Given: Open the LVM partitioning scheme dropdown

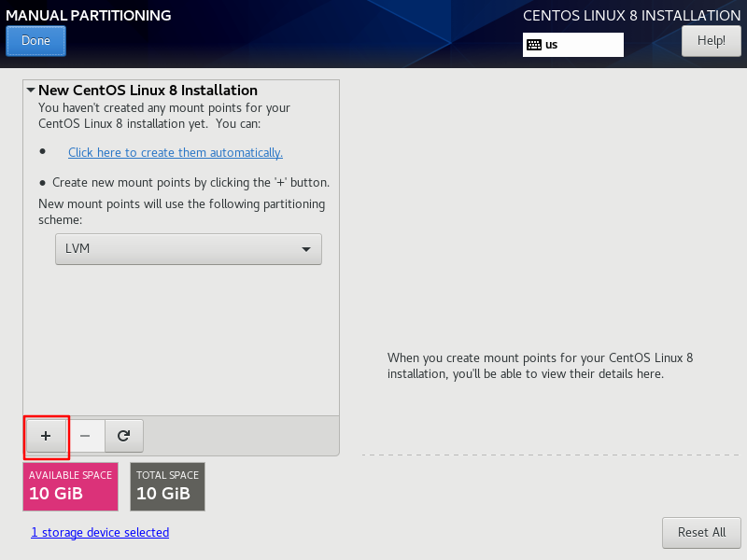Looking at the screenshot, I should tap(189, 249).
